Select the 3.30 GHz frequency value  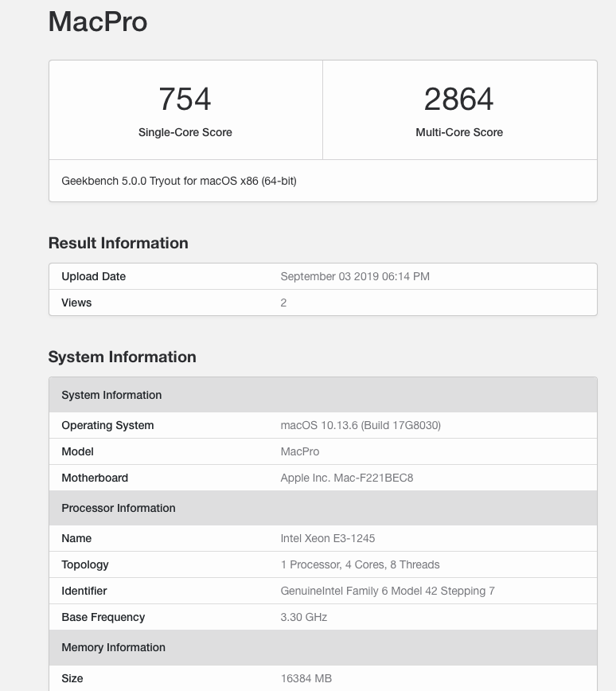point(303,618)
